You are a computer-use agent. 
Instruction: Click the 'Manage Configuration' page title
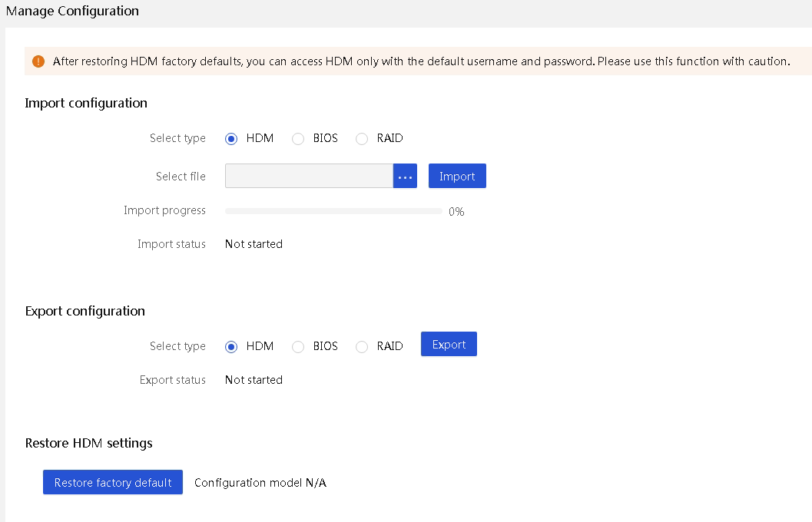72,11
